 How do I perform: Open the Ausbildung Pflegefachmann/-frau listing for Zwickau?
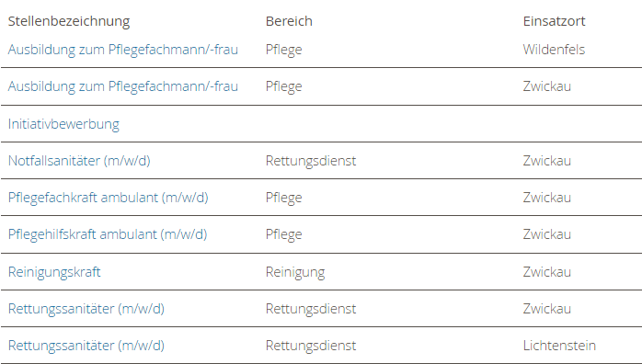point(123,86)
